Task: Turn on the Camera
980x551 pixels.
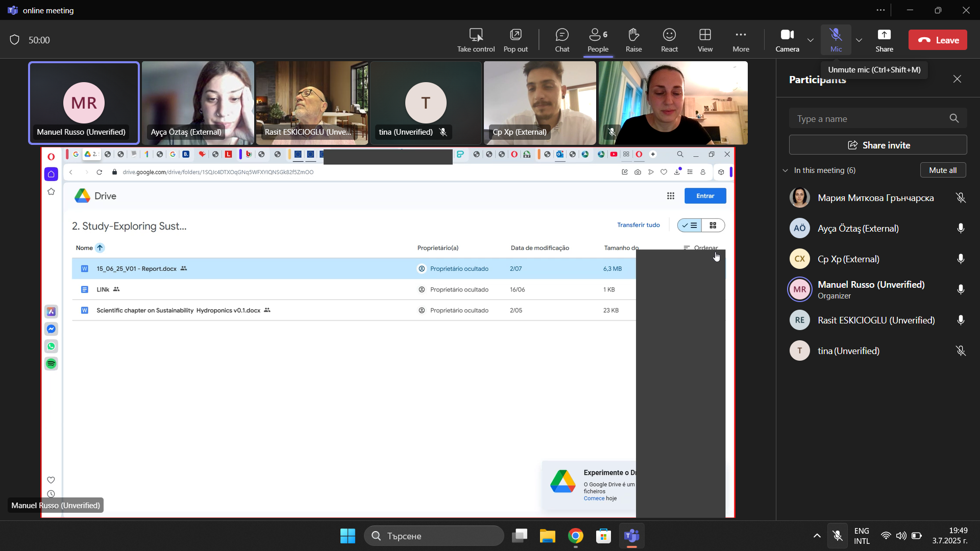Action: coord(787,40)
